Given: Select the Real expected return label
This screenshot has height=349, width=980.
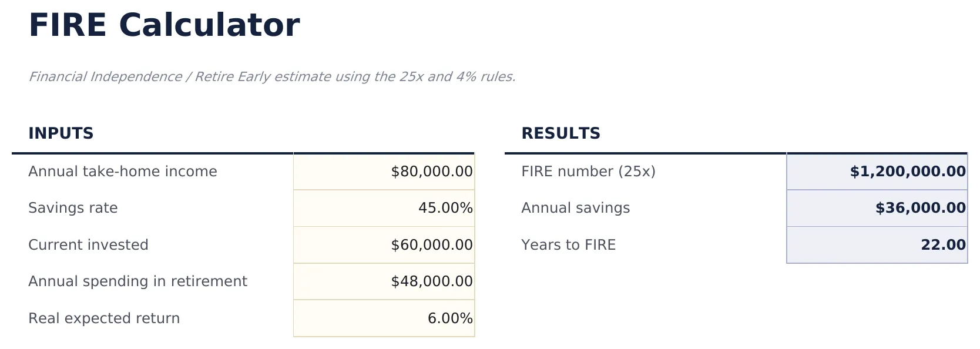Looking at the screenshot, I should [104, 318].
